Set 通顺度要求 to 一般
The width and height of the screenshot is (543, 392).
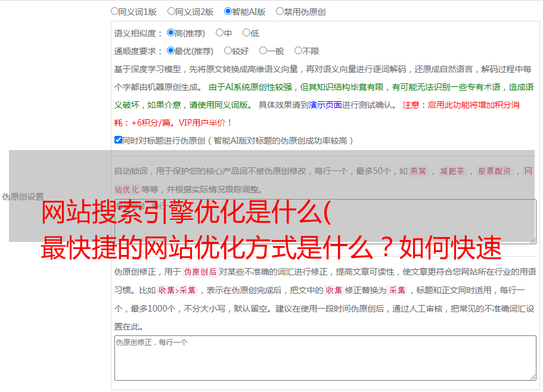click(263, 51)
